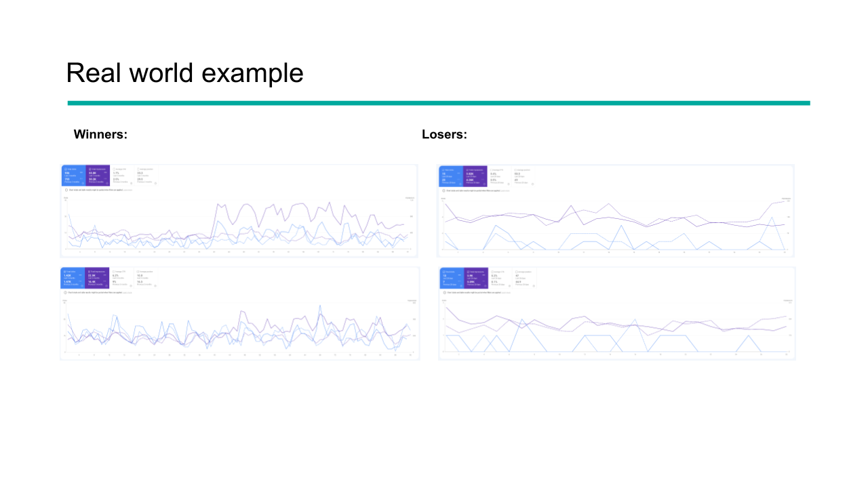Enable Average CTR checkbox in top Winners chart

[x=113, y=169]
